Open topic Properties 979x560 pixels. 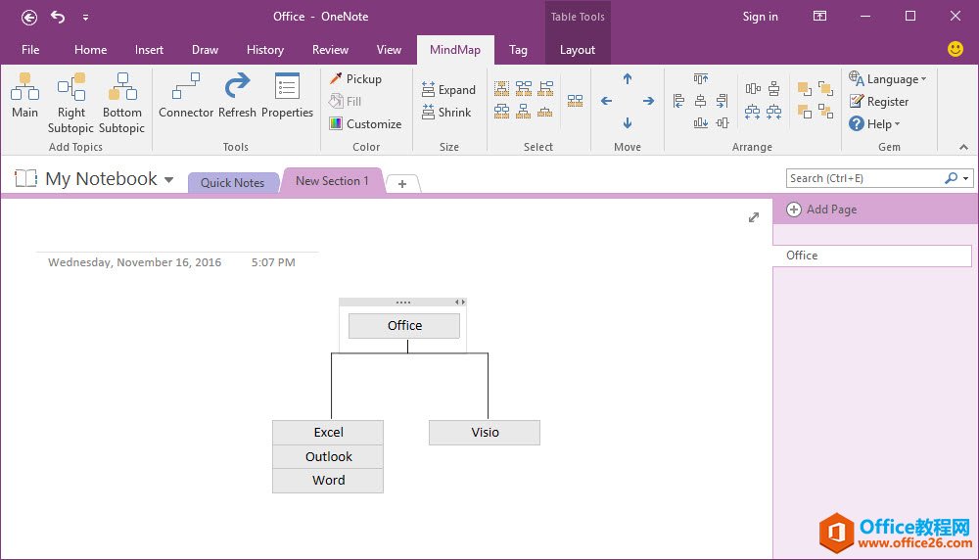click(x=287, y=96)
